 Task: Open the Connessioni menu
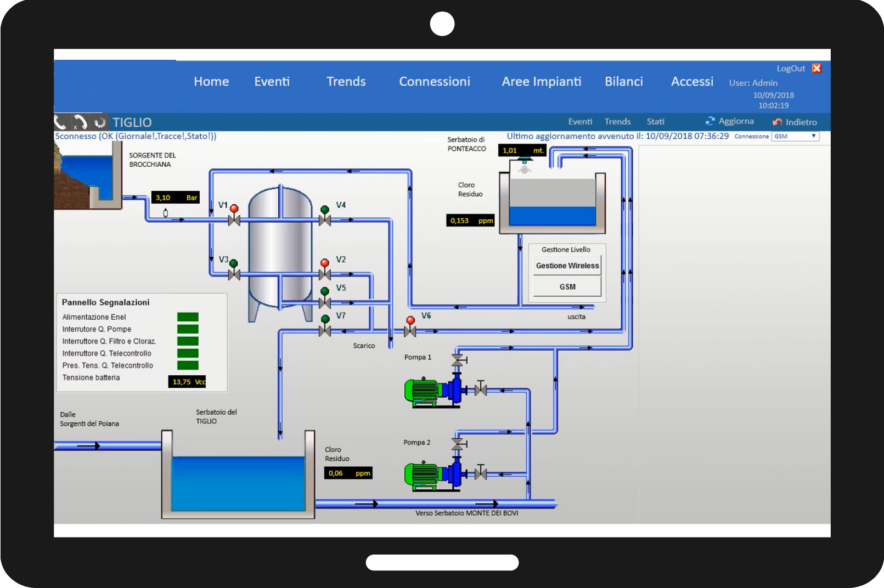(435, 81)
